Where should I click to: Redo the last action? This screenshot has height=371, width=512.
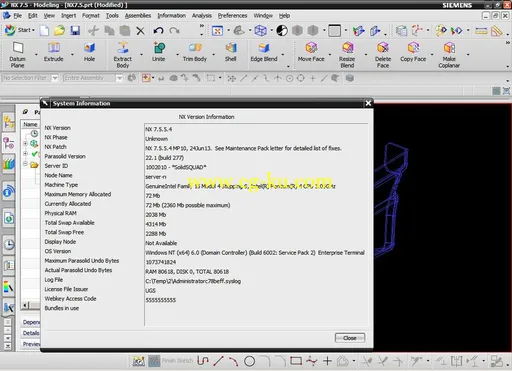(x=174, y=31)
